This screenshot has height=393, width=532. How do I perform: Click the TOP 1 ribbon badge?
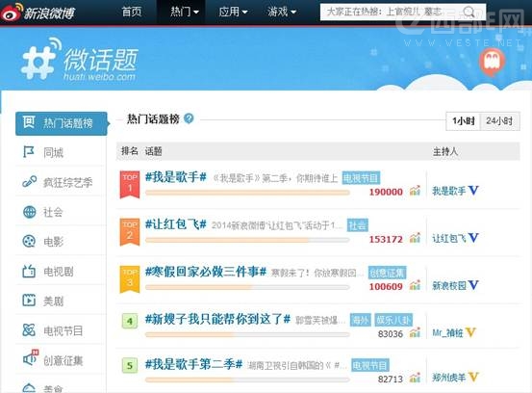[130, 184]
